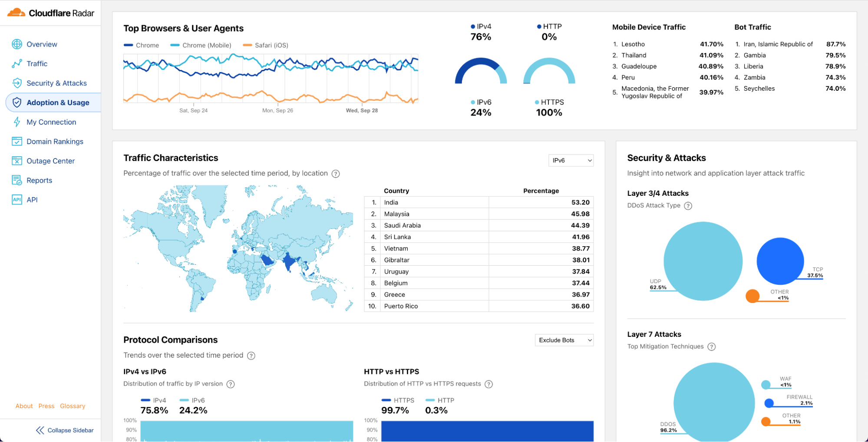Viewport: 868px width, 442px height.
Task: Click the TCP blue bubble
Action: (x=780, y=261)
